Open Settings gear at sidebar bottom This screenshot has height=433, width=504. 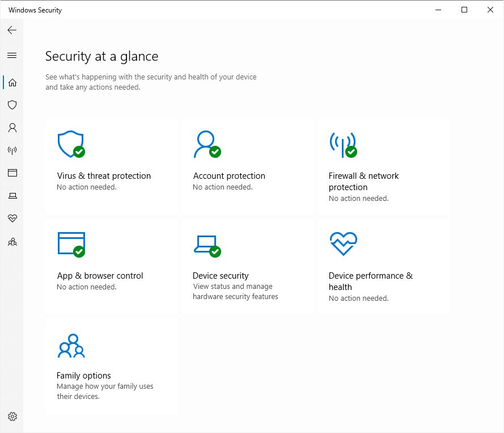pyautogui.click(x=12, y=417)
